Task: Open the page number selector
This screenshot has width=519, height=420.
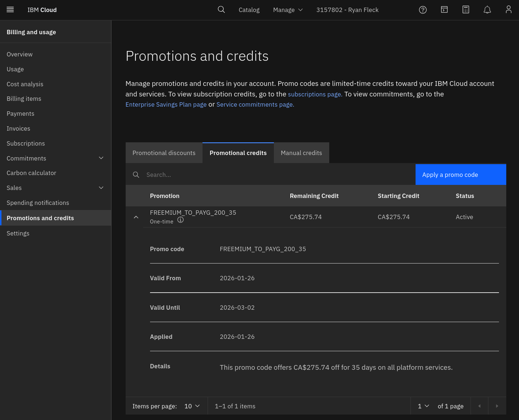Action: [x=423, y=406]
